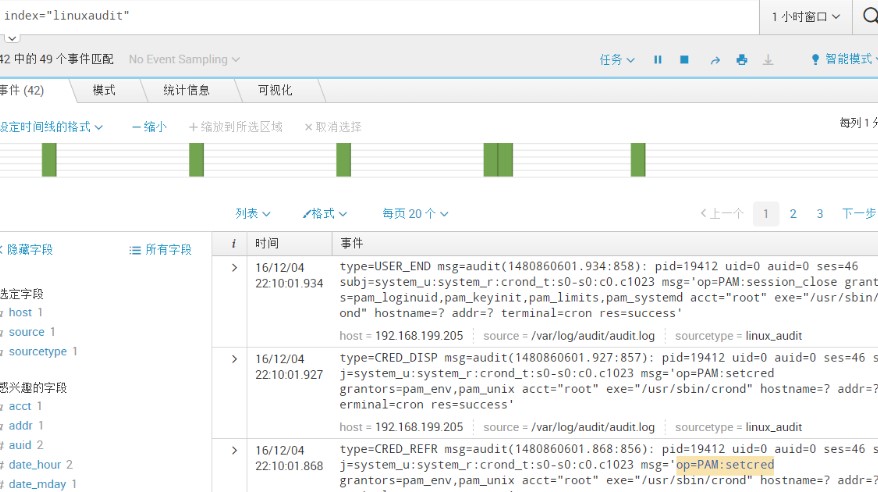Open the 任务 job menu

[x=617, y=59]
